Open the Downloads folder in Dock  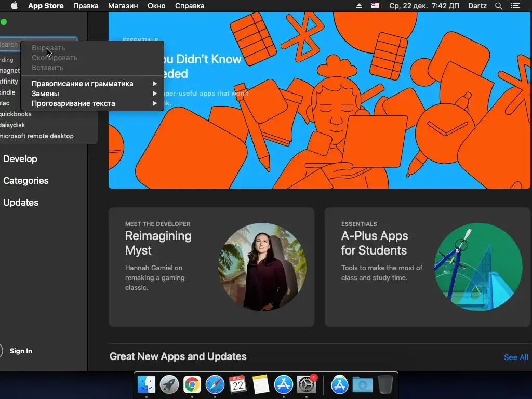362,385
